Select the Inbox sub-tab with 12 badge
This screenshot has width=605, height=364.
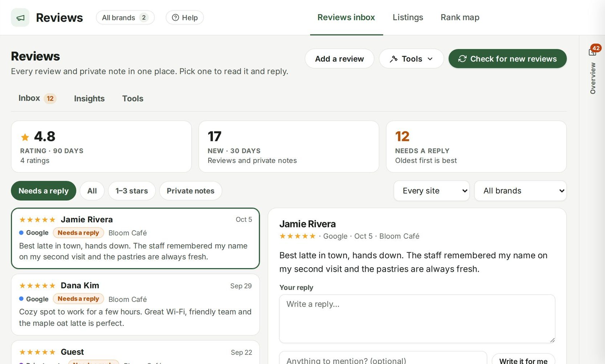tap(37, 98)
